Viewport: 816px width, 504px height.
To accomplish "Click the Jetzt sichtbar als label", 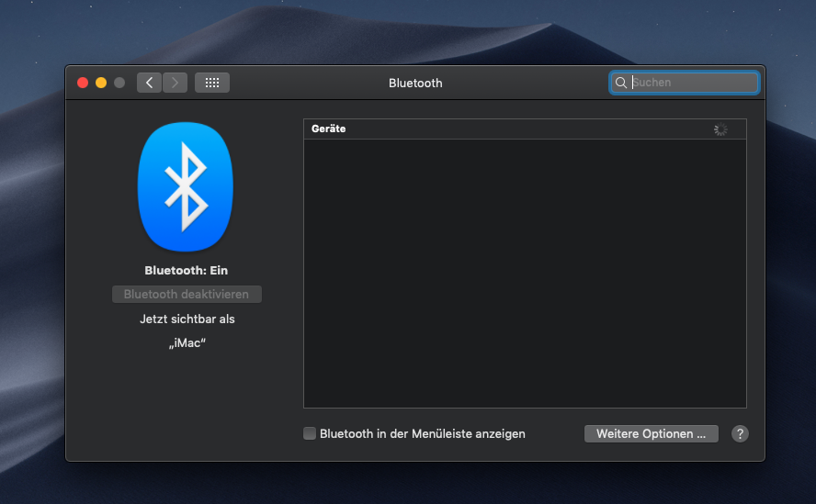I will [x=187, y=319].
